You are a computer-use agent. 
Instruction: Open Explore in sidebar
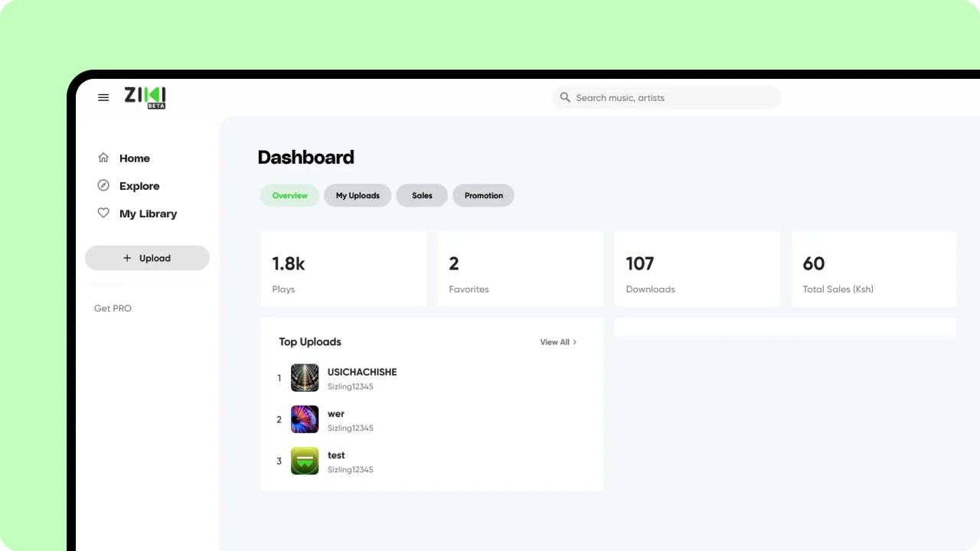point(139,185)
